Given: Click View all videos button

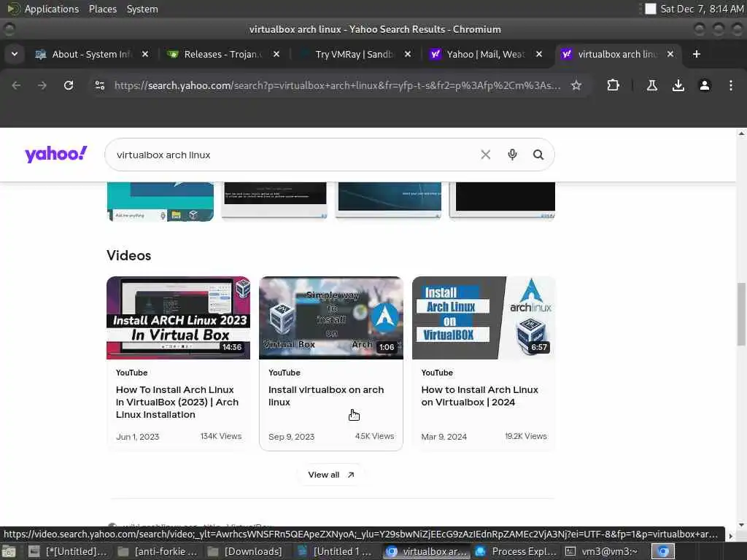Looking at the screenshot, I should [330, 475].
